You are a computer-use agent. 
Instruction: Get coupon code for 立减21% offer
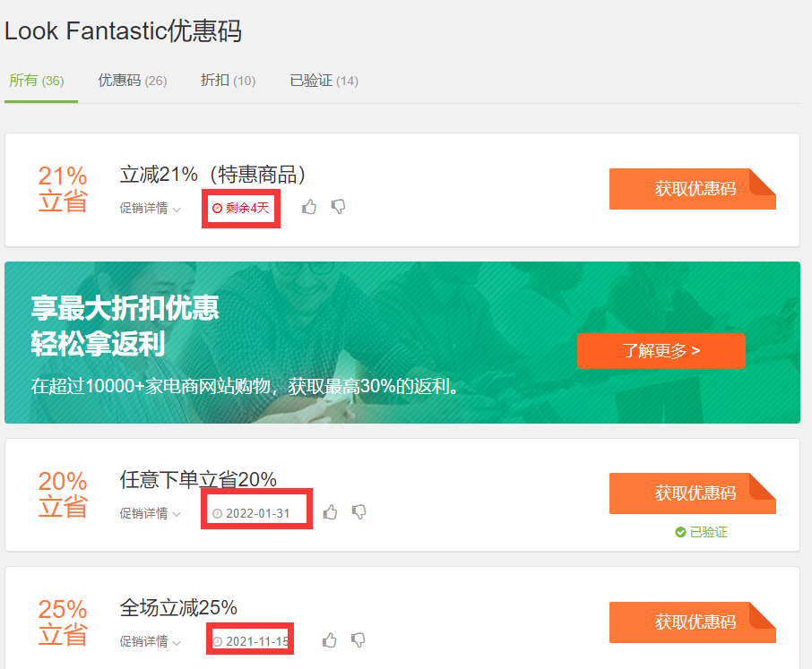(692, 189)
